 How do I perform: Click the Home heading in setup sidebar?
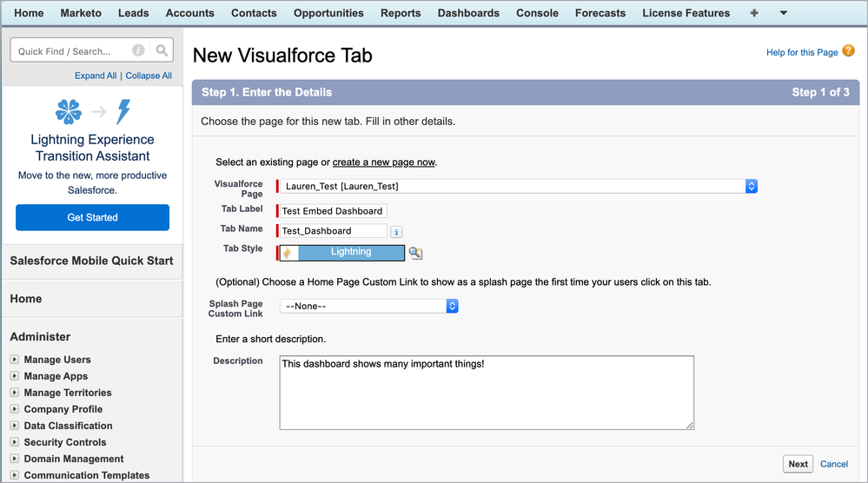pyautogui.click(x=25, y=299)
